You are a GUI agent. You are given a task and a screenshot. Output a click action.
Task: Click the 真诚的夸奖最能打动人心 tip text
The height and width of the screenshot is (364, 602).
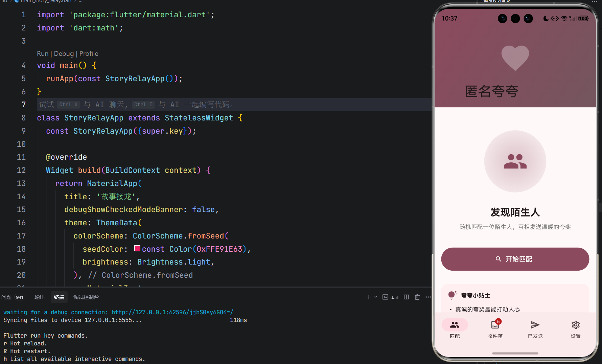(487, 310)
